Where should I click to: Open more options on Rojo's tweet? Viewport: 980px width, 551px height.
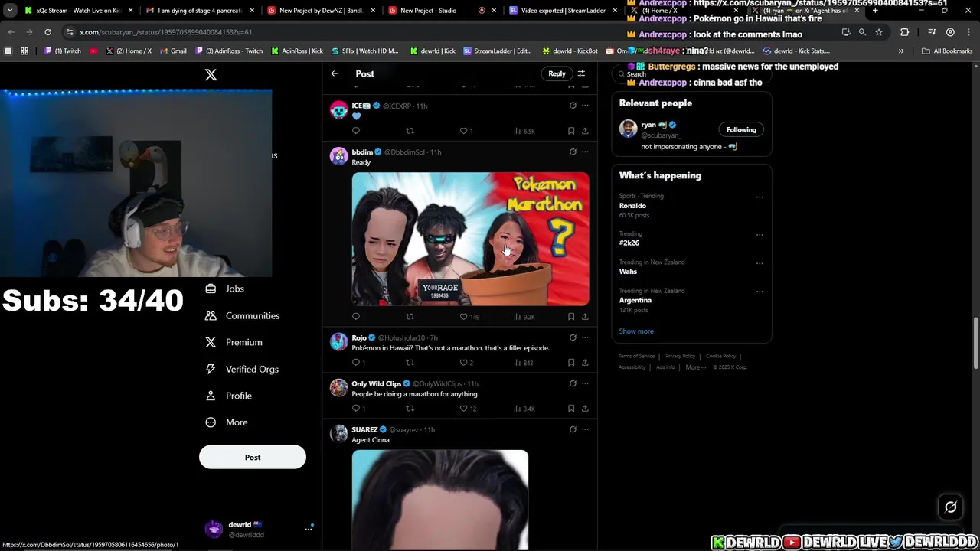pyautogui.click(x=585, y=337)
